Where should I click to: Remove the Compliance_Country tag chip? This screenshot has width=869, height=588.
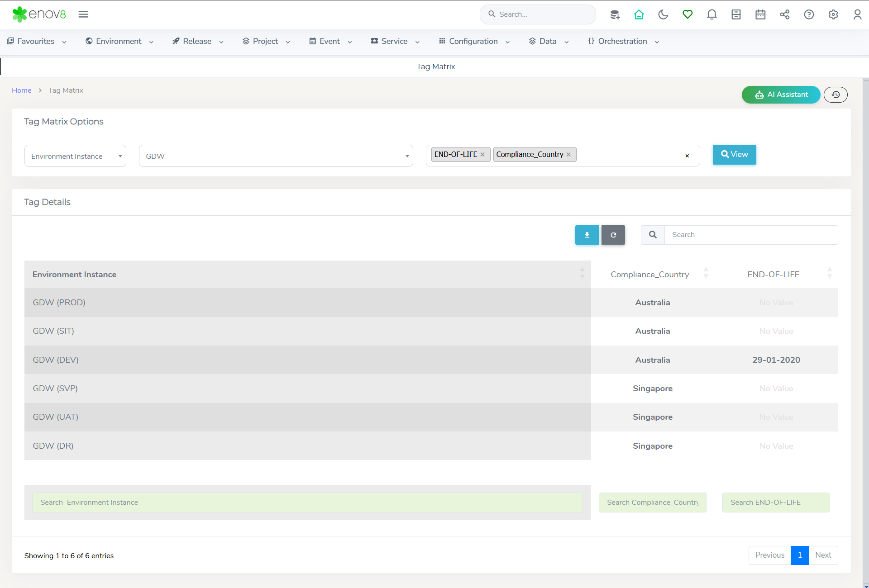pos(568,155)
